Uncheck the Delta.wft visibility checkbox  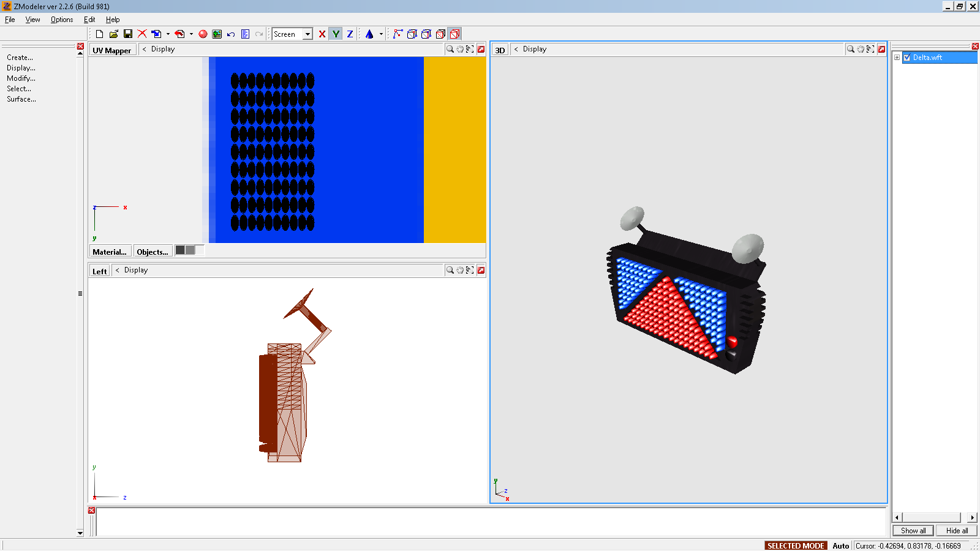coord(907,58)
